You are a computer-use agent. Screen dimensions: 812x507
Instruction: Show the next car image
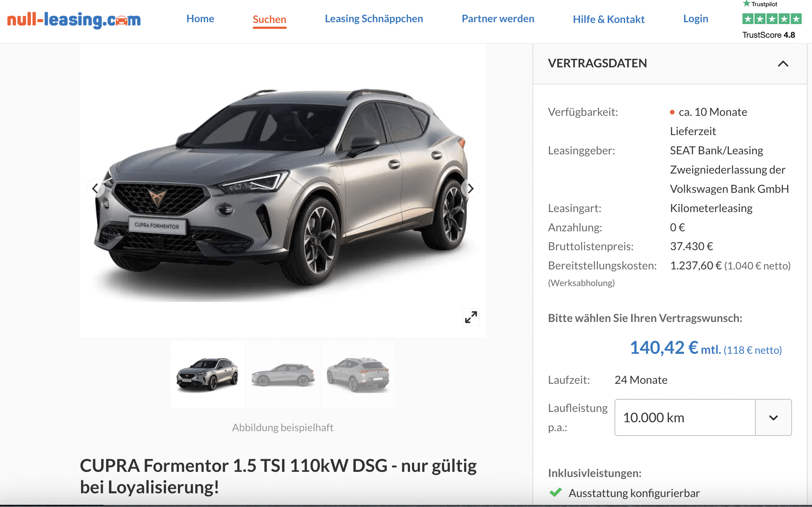coord(470,189)
